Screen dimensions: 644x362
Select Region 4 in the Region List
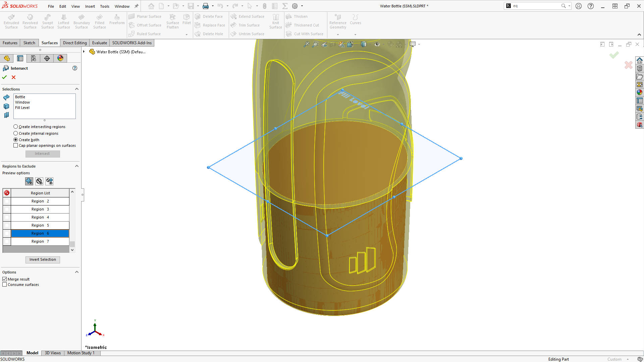coord(40,217)
